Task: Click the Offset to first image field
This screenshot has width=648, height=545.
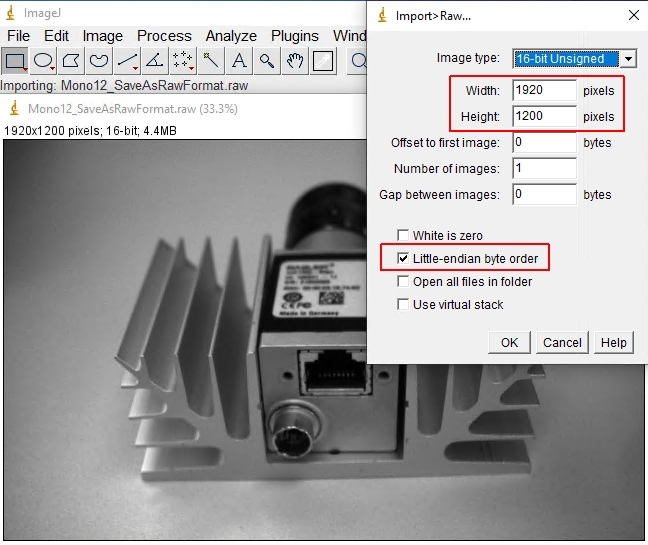Action: point(544,142)
